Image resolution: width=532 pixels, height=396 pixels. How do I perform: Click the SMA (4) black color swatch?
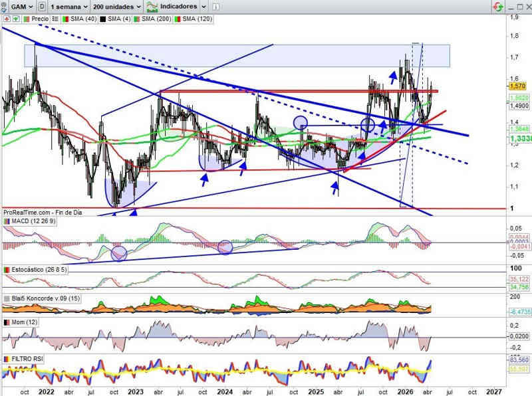103,19
